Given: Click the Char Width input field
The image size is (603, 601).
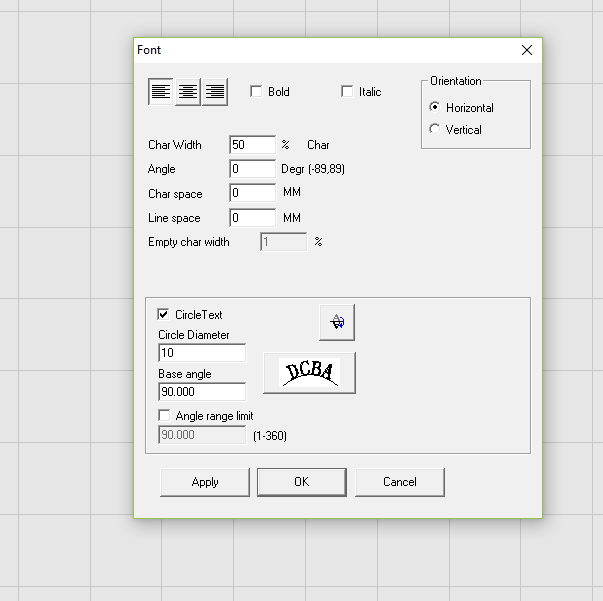Looking at the screenshot, I should pos(252,145).
